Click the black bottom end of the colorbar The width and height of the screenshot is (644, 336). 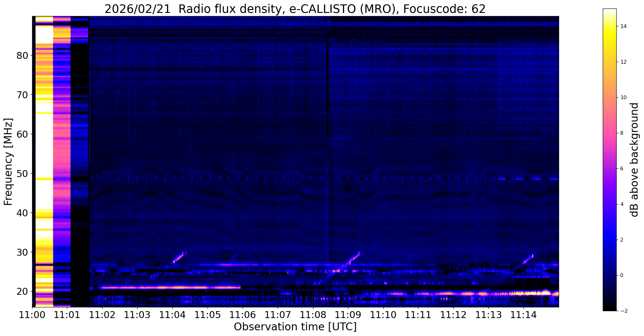coord(609,309)
